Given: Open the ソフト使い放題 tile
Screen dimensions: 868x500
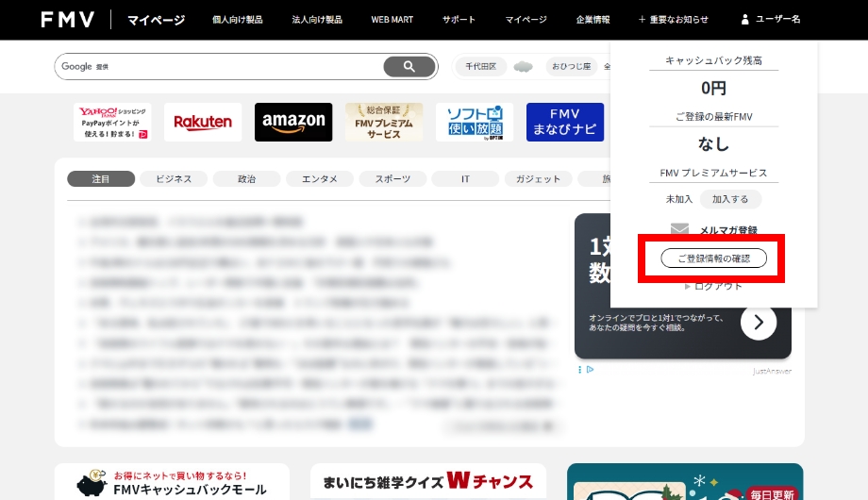Looking at the screenshot, I should [x=475, y=123].
